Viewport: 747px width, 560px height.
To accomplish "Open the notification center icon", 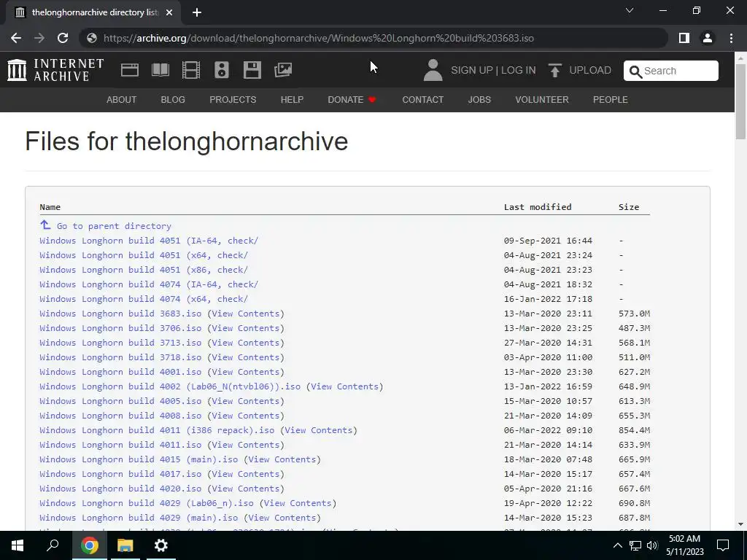I will click(723, 545).
